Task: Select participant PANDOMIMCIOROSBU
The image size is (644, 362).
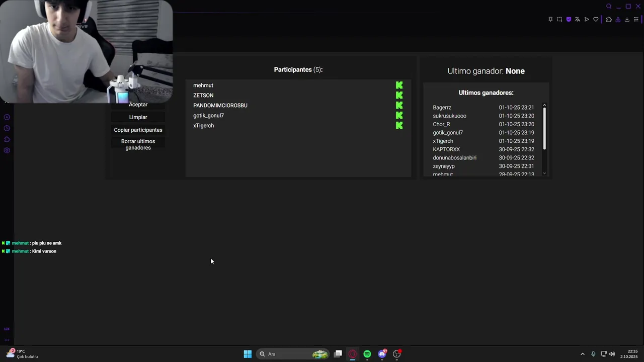Action: tap(220, 105)
